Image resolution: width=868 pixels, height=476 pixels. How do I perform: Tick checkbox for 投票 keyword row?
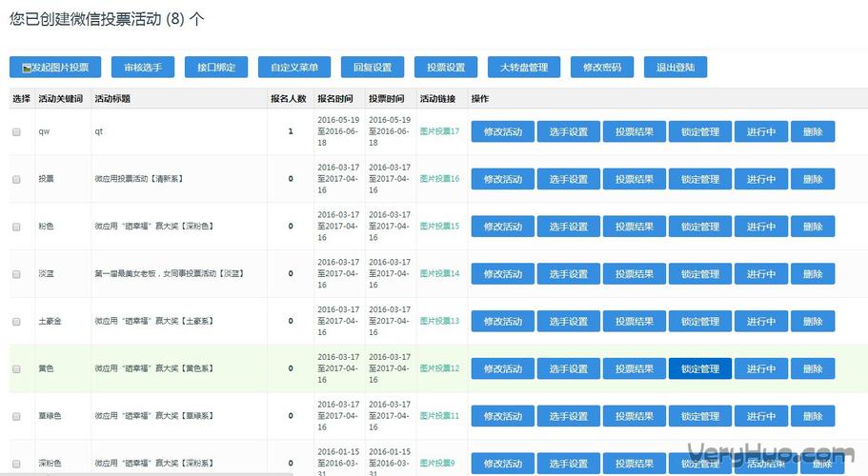(x=16, y=180)
